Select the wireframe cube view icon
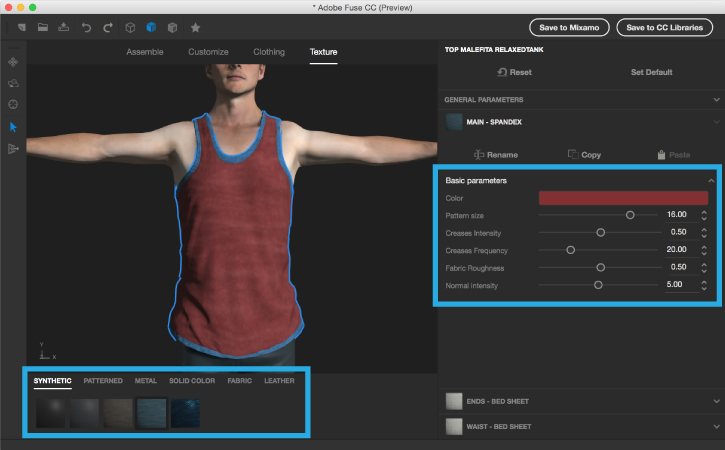725x450 pixels. click(130, 27)
